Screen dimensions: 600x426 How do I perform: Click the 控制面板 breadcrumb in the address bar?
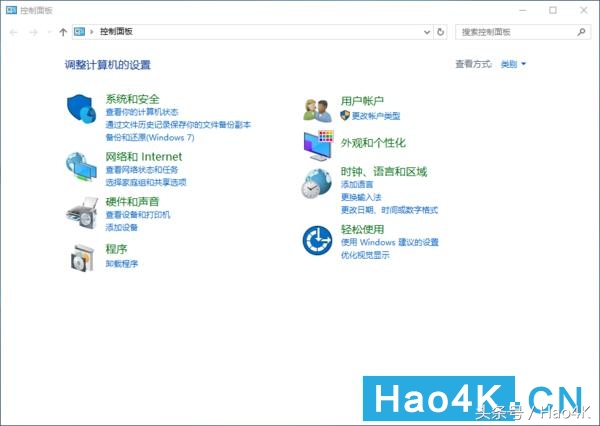116,32
